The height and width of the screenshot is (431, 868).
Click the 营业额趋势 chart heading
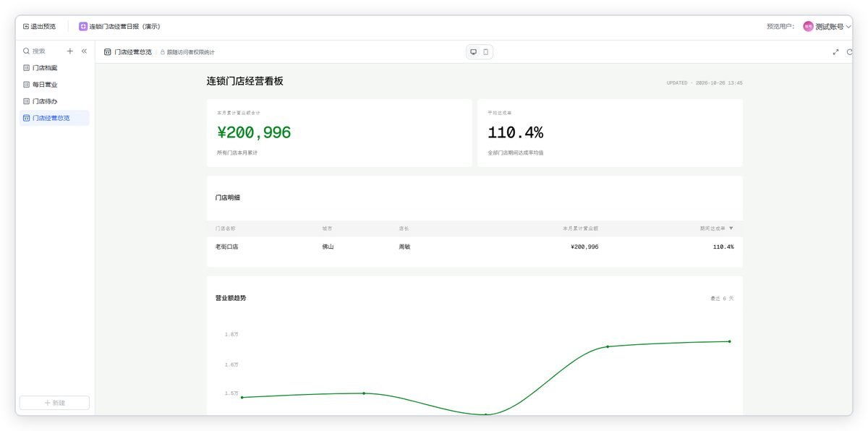(x=231, y=298)
